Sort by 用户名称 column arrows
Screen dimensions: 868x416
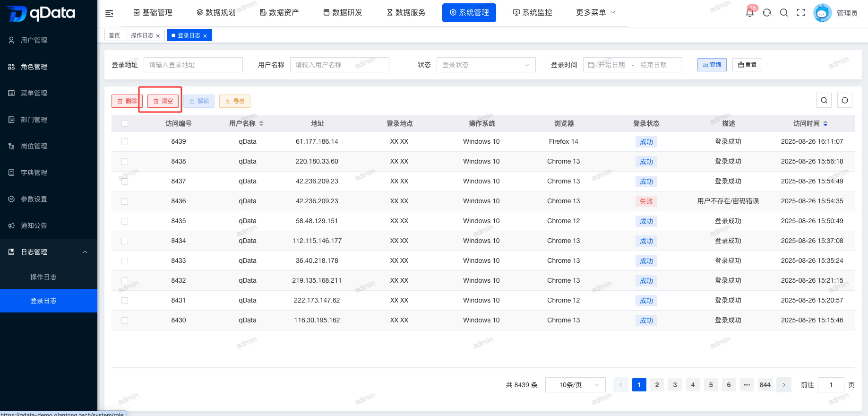261,123
